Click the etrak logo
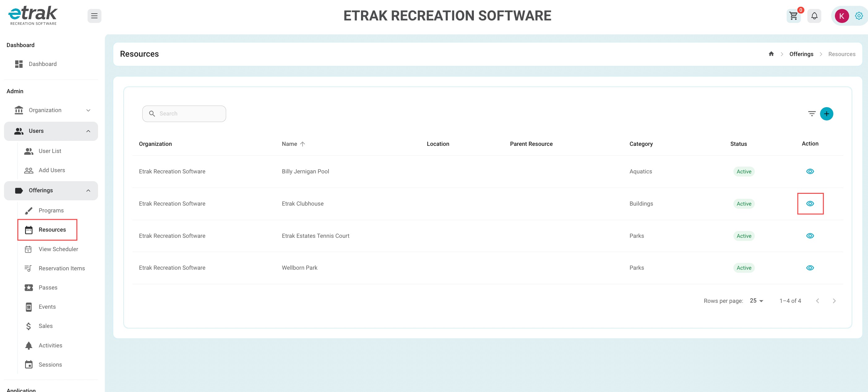The image size is (868, 392). 33,15
